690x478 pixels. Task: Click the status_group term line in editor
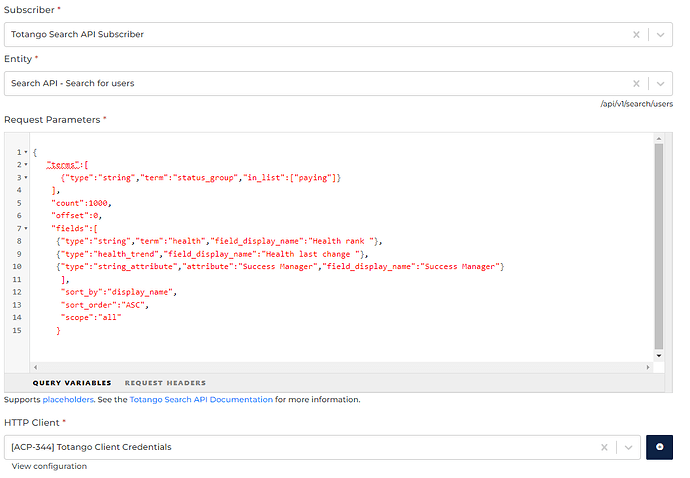[201, 178]
